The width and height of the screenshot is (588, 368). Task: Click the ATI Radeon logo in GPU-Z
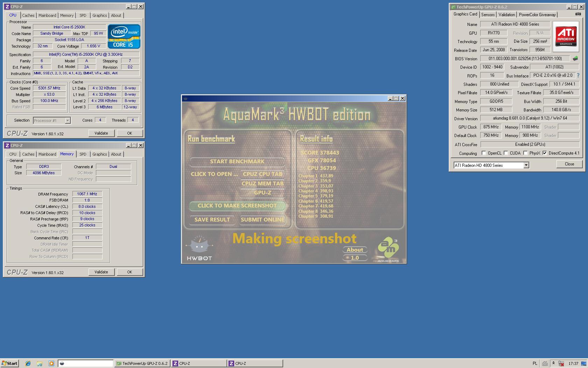566,37
